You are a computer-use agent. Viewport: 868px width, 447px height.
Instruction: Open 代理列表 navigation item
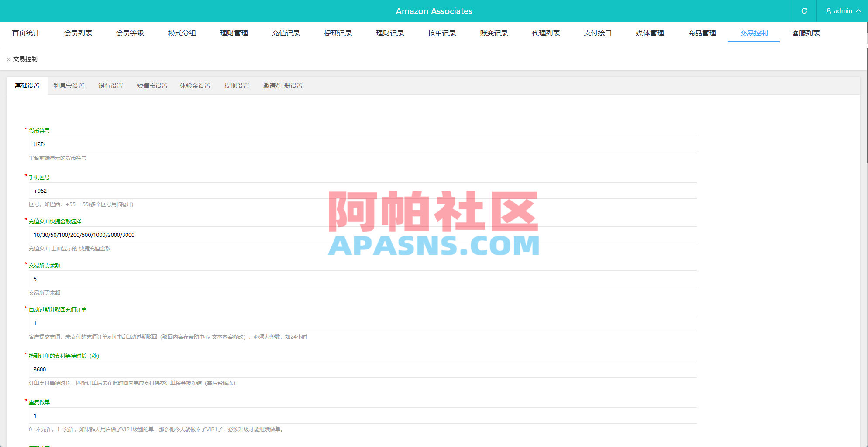(546, 33)
